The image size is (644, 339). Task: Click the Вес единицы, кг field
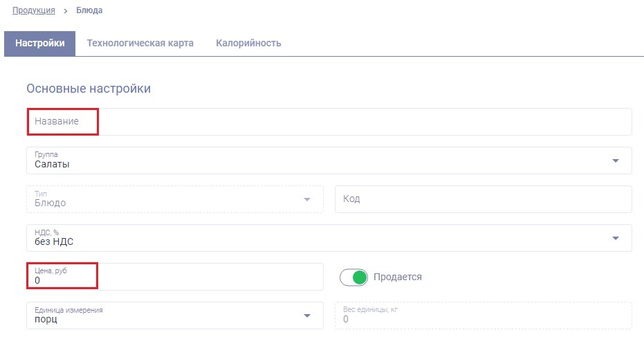pos(483,315)
